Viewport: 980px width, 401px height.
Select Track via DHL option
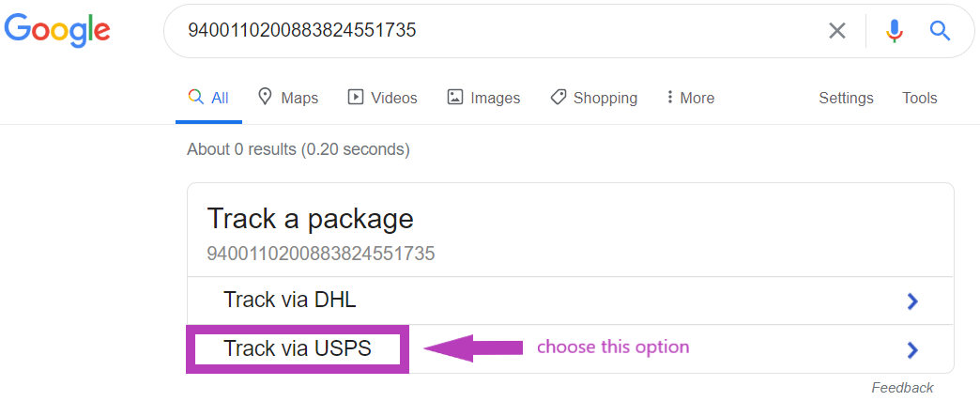290,301
